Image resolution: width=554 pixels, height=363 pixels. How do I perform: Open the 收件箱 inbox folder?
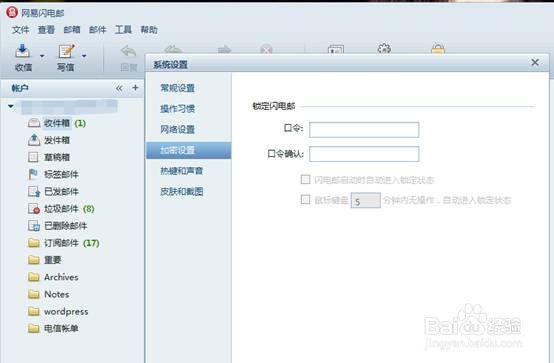pyautogui.click(x=57, y=123)
